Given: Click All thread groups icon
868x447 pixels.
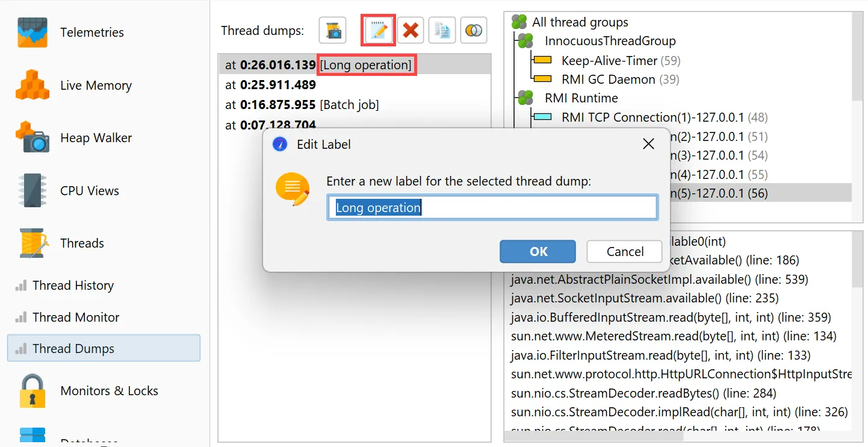Looking at the screenshot, I should [x=519, y=22].
